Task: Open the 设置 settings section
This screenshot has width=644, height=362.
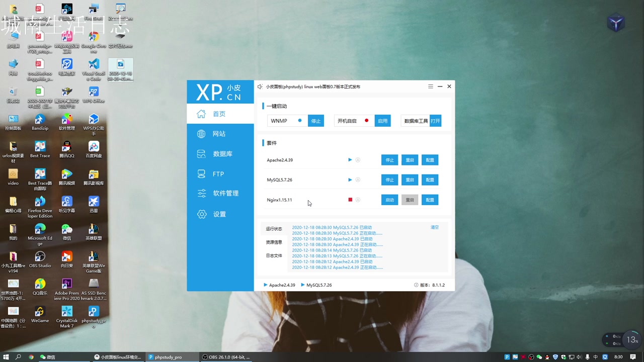Action: (x=220, y=214)
